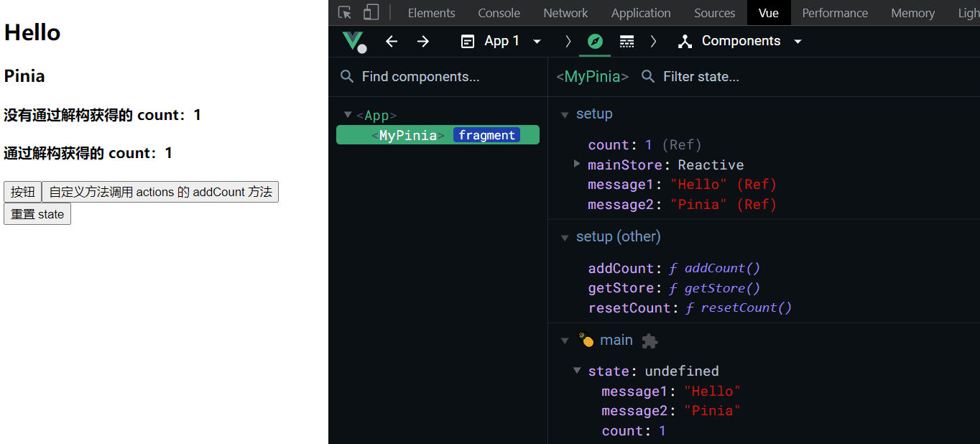
Task: Go back with the left arrow
Action: click(x=392, y=42)
